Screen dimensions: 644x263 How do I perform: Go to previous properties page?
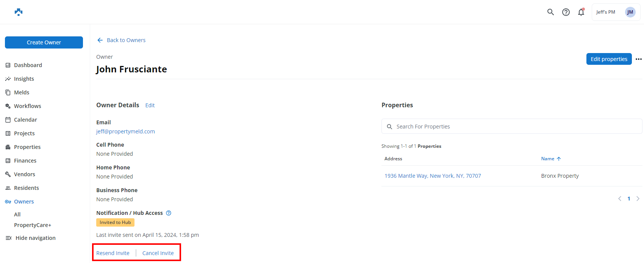[x=620, y=199]
